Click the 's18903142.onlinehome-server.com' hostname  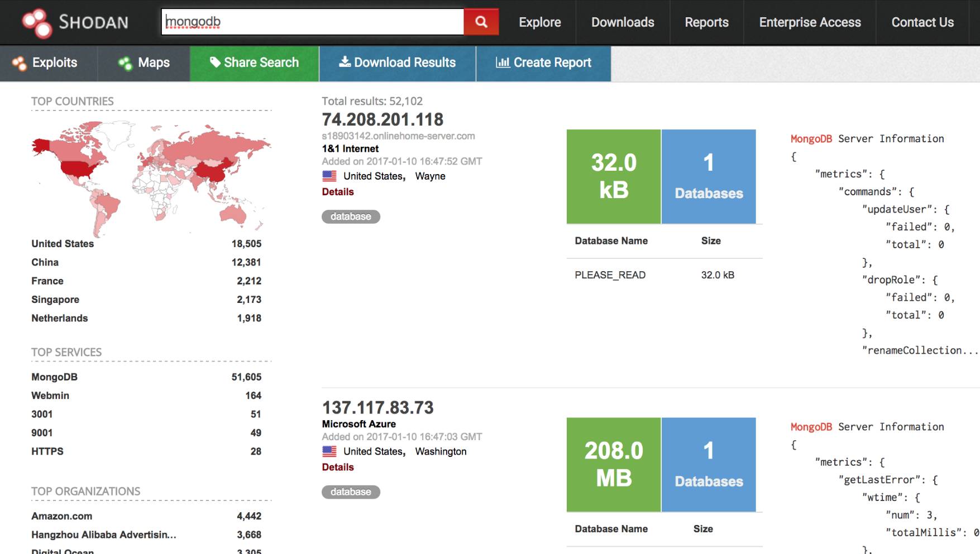click(x=399, y=136)
